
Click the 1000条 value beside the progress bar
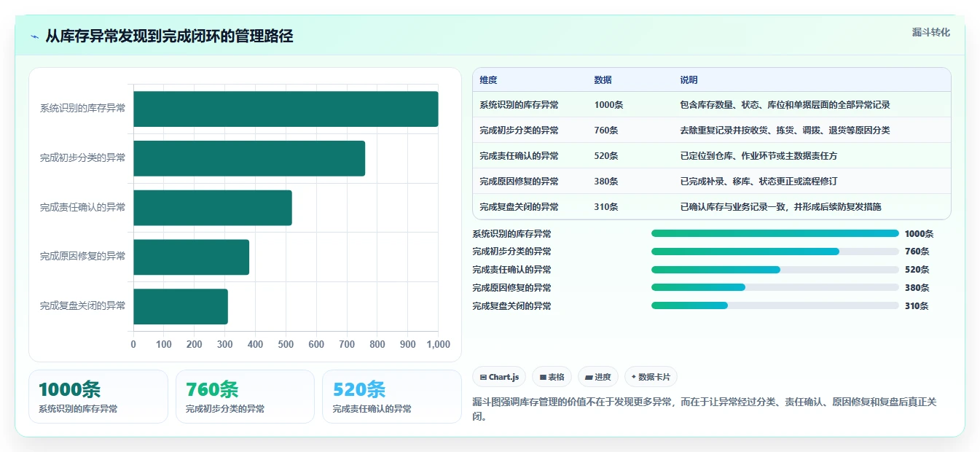[920, 234]
